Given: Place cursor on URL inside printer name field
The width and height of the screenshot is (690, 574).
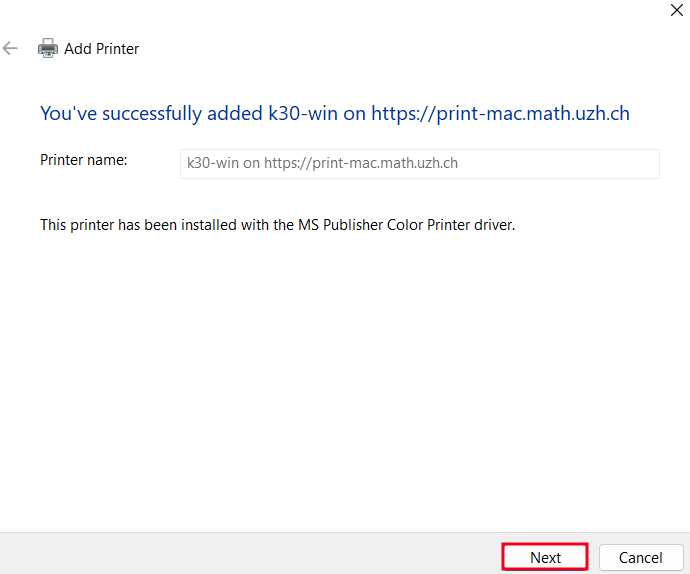Looking at the screenshot, I should tap(361, 163).
